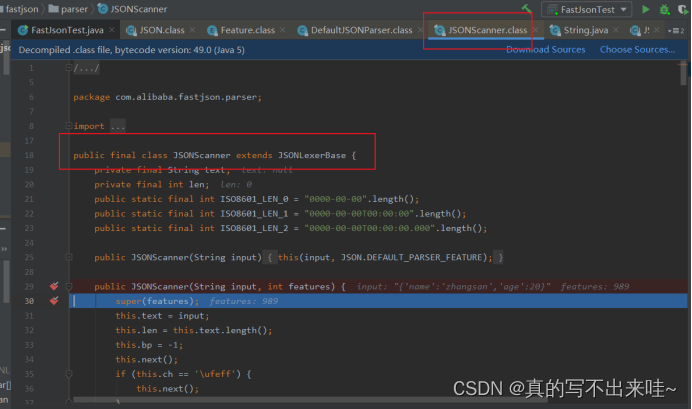Click the FastJsonTest.java tab file icon

coord(23,30)
